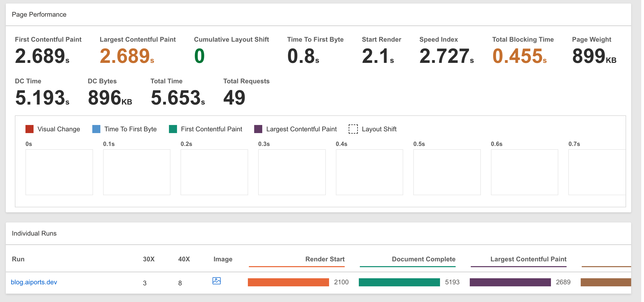Click the orange Render Start bar
644x302 pixels.
(288, 282)
